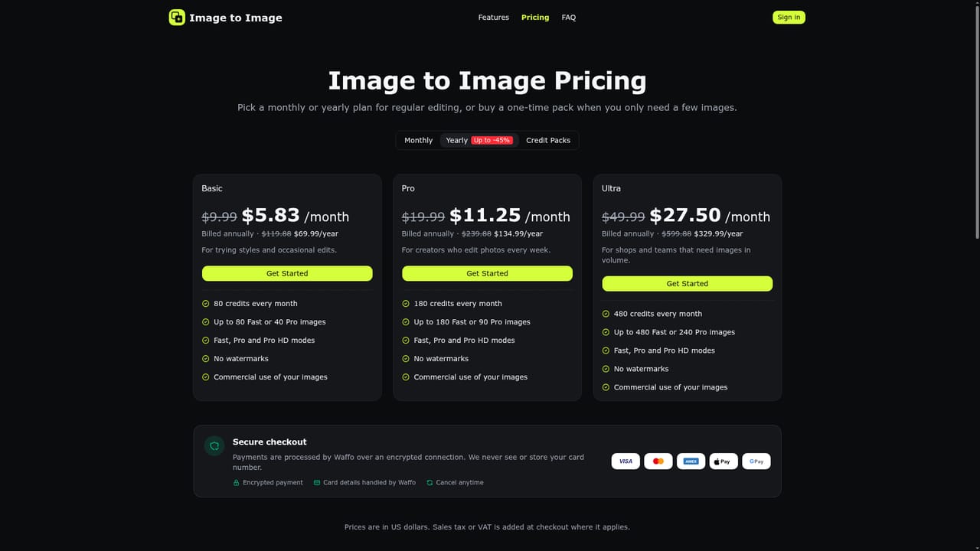Screen dimensions: 980x551
Task: Click the Image to Image logo icon
Action: (177, 17)
